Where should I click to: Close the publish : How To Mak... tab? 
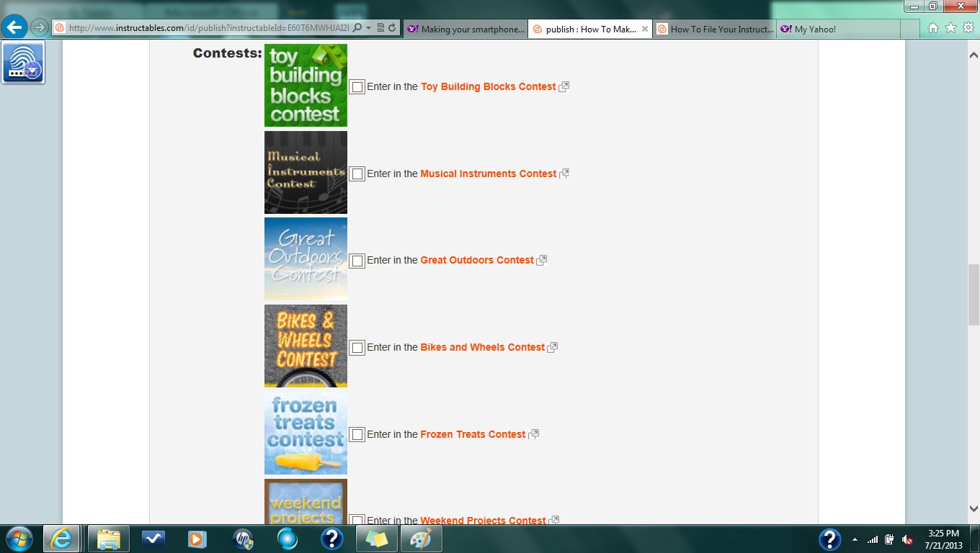[645, 30]
